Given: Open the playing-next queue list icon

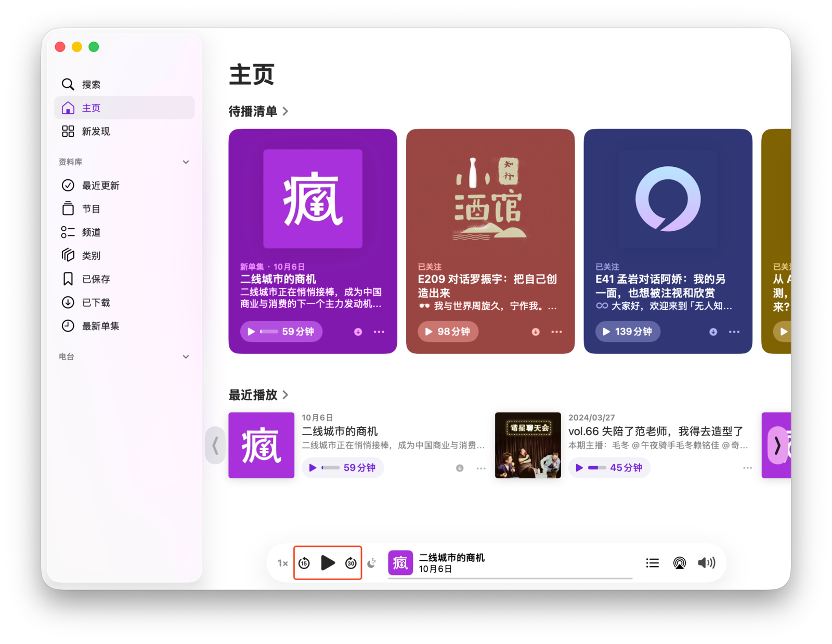Looking at the screenshot, I should click(x=653, y=563).
